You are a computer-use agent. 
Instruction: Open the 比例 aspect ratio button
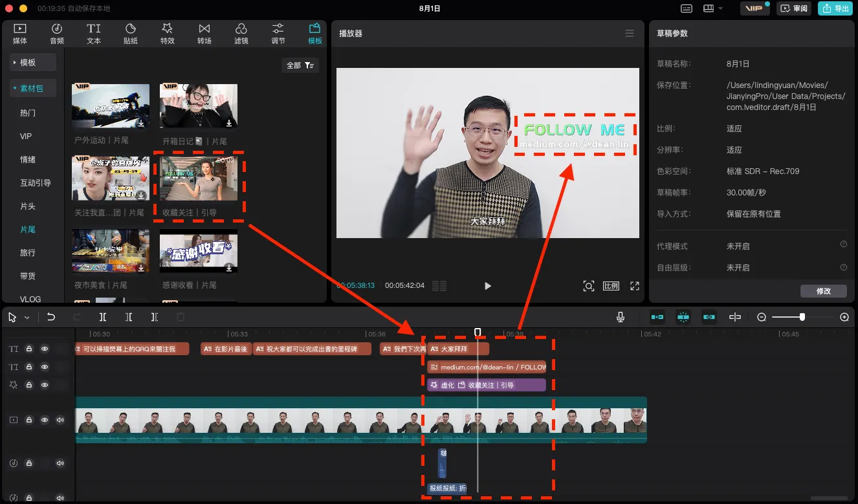[611, 286]
